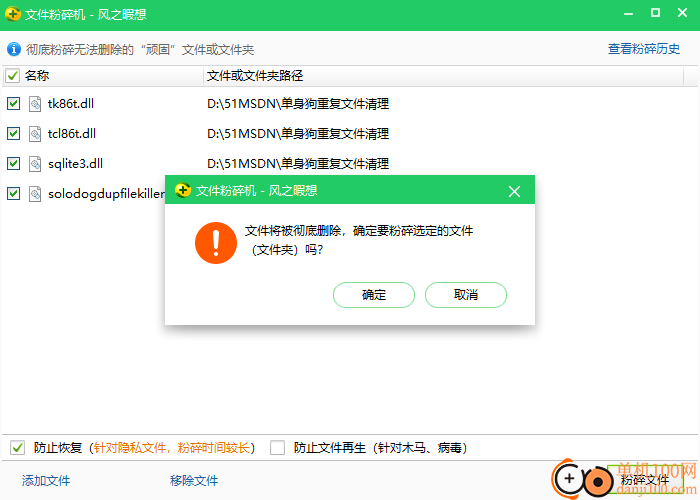
Task: Click the orange exclamation warning icon in dialog
Action: pos(216,243)
